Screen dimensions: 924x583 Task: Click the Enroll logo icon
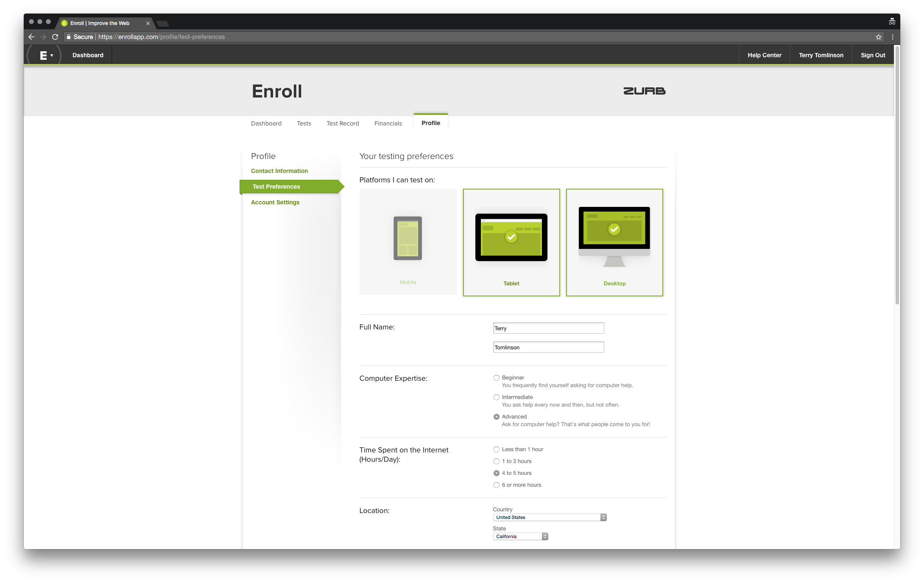click(x=44, y=54)
